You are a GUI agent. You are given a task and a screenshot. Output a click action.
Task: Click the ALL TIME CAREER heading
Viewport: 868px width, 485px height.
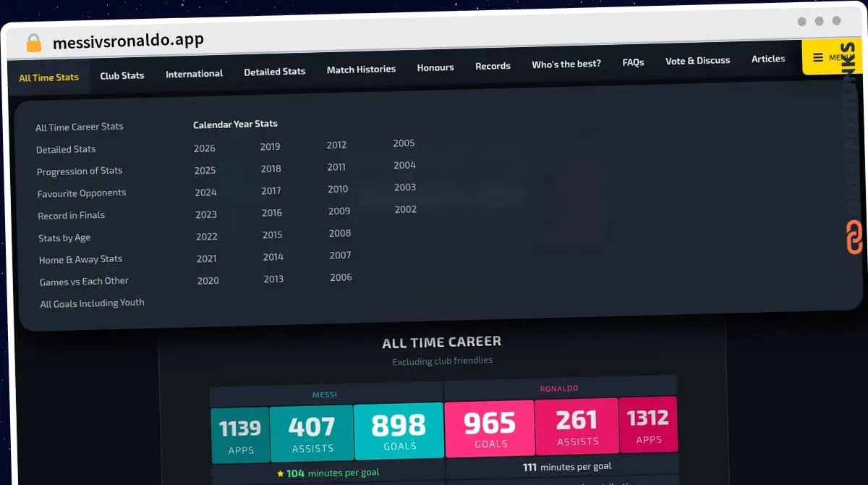coord(441,342)
